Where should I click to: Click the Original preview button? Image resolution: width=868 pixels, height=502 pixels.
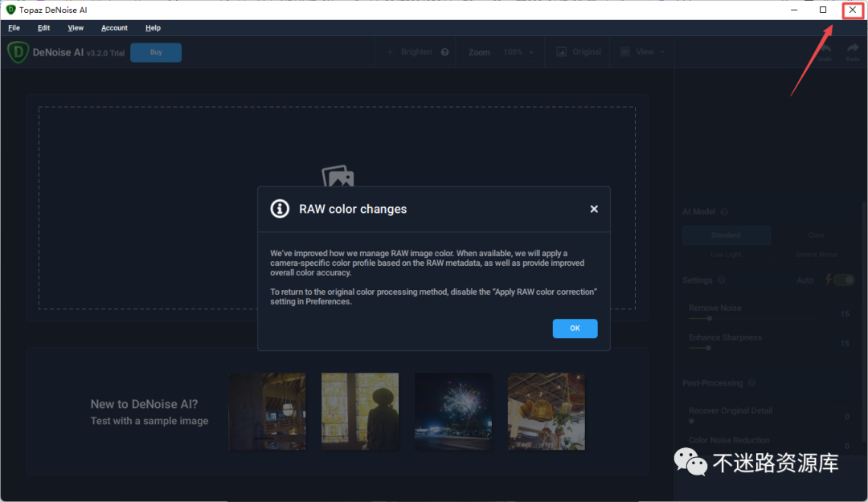(579, 51)
